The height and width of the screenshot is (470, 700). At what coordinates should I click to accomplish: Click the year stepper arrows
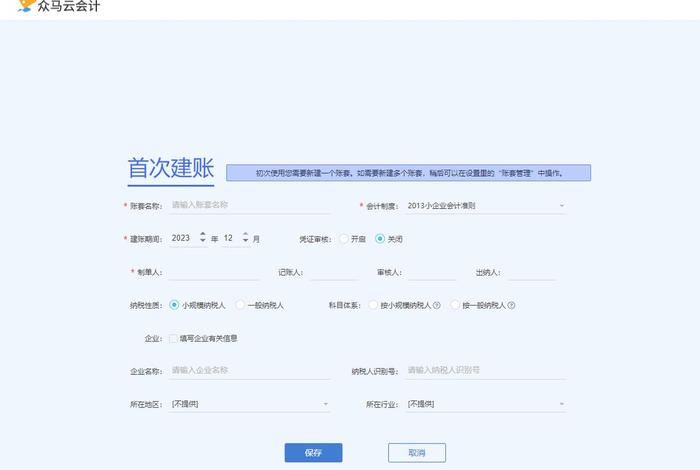(203, 237)
